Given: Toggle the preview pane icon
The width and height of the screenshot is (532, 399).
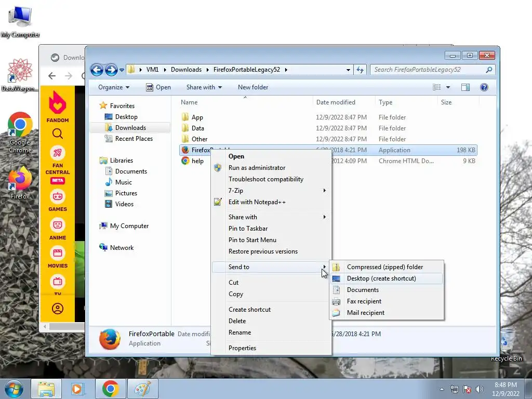Looking at the screenshot, I should (465, 87).
